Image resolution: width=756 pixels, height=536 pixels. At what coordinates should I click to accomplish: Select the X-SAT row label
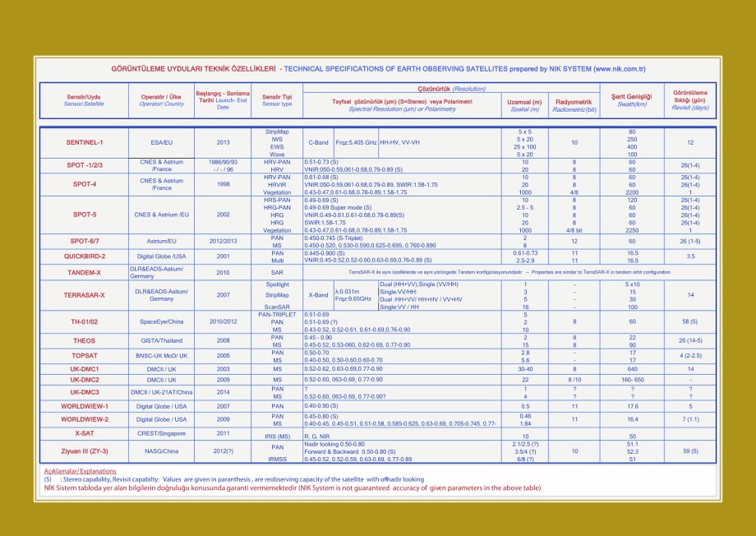point(85,433)
